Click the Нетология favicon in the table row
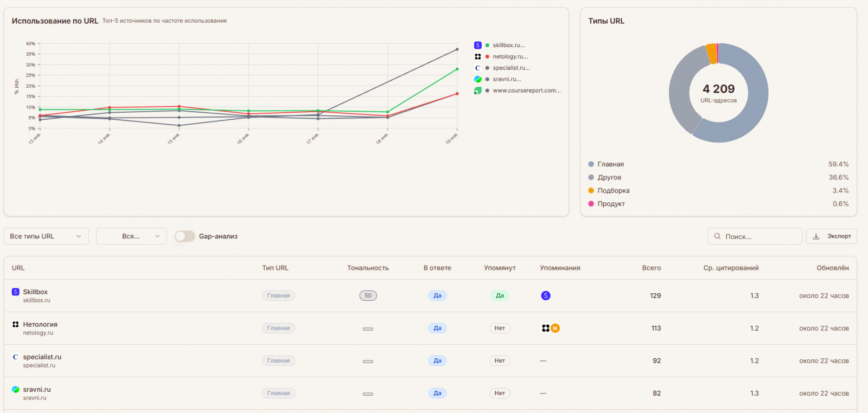Image resolution: width=868 pixels, height=413 pixels. point(15,325)
